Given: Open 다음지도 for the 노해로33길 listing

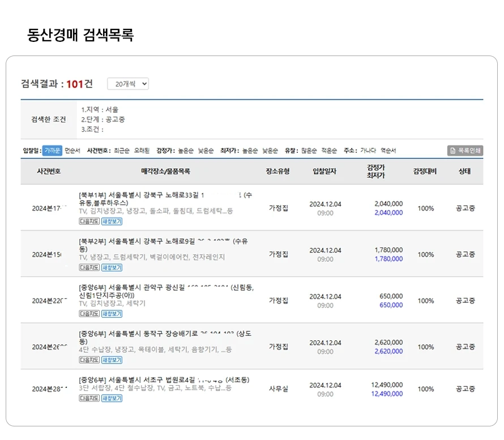Looking at the screenshot, I should (89, 221).
